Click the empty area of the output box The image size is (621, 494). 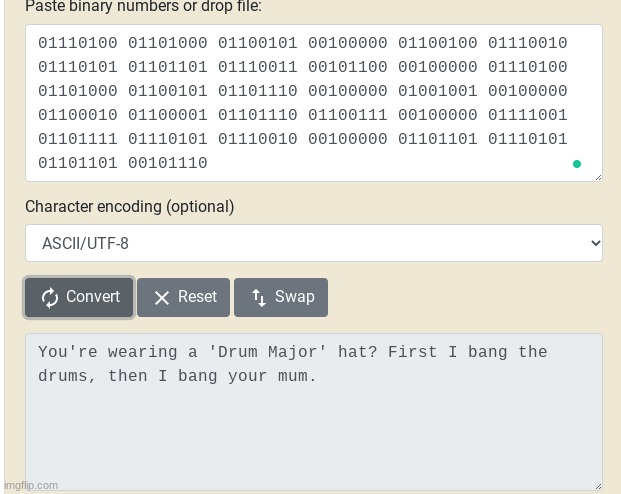point(314,436)
